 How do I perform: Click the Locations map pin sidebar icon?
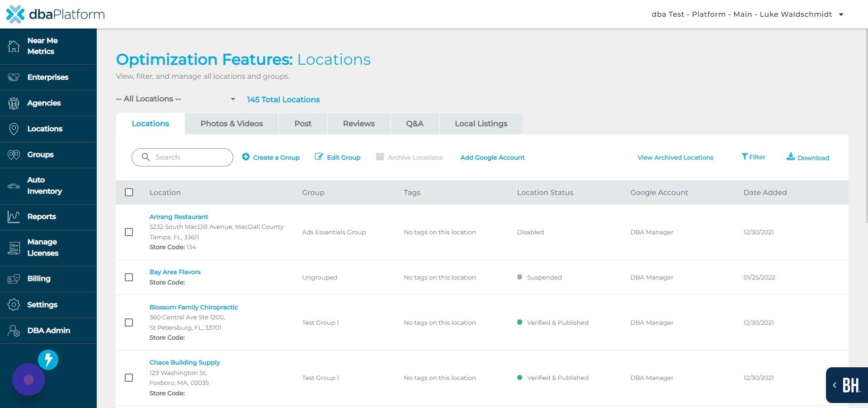pyautogui.click(x=14, y=129)
